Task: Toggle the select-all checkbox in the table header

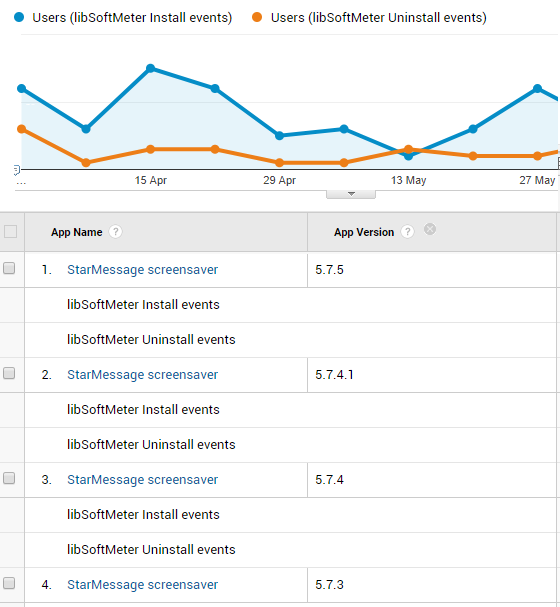Action: click(x=10, y=231)
